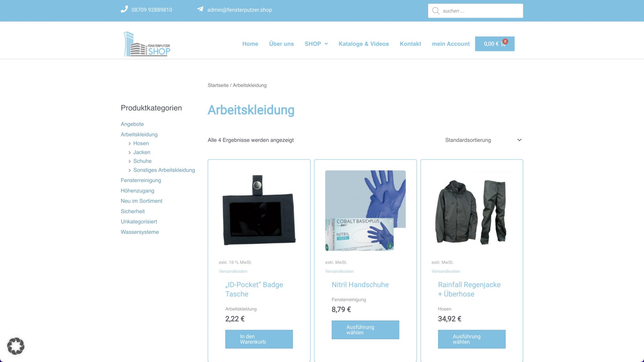This screenshot has width=644, height=362.
Task: Click Startseite breadcrumb link
Action: [218, 85]
